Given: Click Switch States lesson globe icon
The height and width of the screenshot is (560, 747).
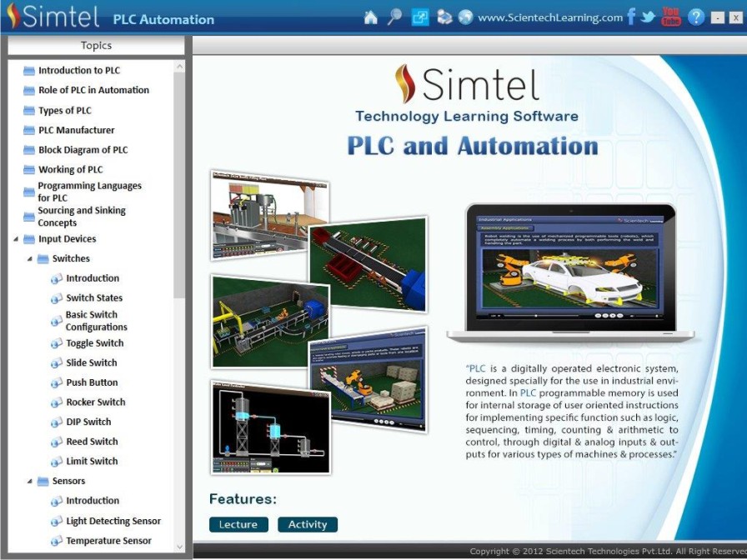Looking at the screenshot, I should point(57,298).
